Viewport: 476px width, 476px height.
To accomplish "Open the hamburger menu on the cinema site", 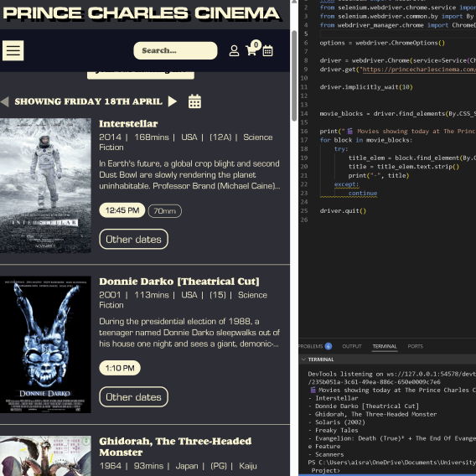I will (13, 50).
